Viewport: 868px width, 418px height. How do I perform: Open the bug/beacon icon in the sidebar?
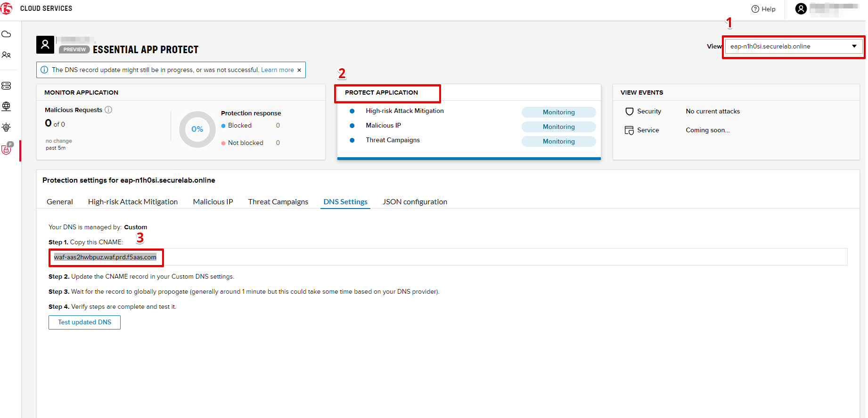click(x=7, y=127)
